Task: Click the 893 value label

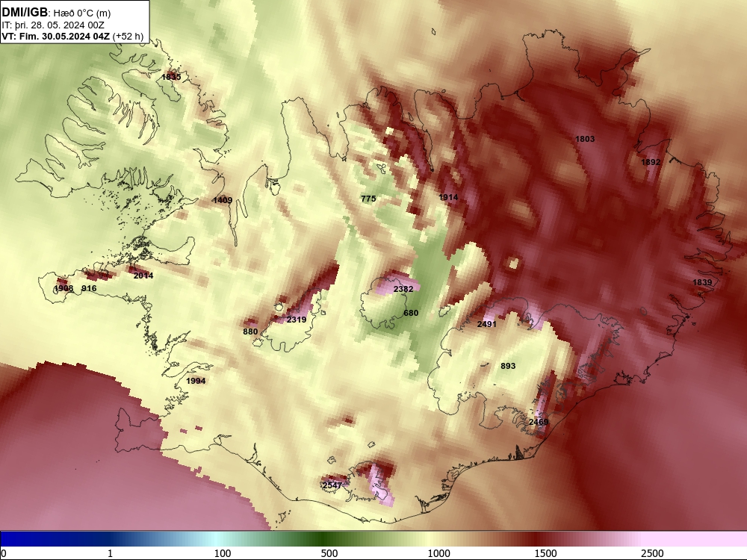Action: click(x=508, y=366)
